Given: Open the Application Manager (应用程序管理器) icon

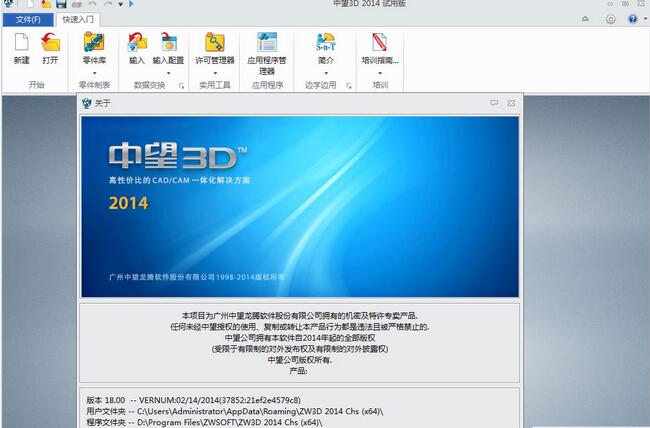Looking at the screenshot, I should [x=267, y=42].
